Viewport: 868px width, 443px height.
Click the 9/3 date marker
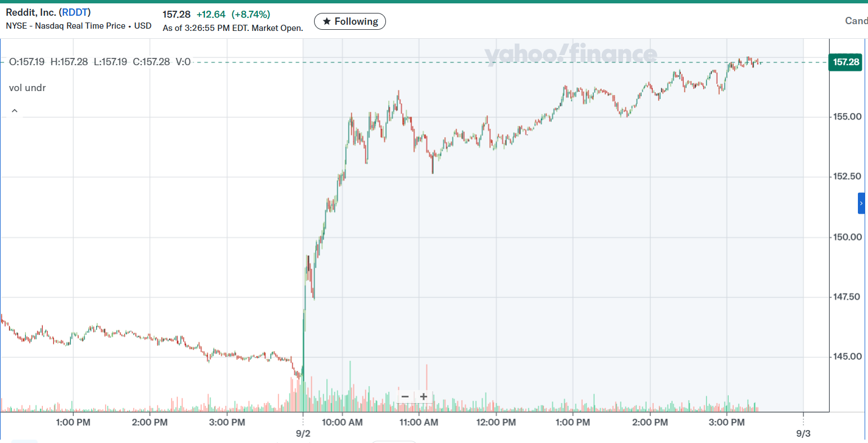803,433
